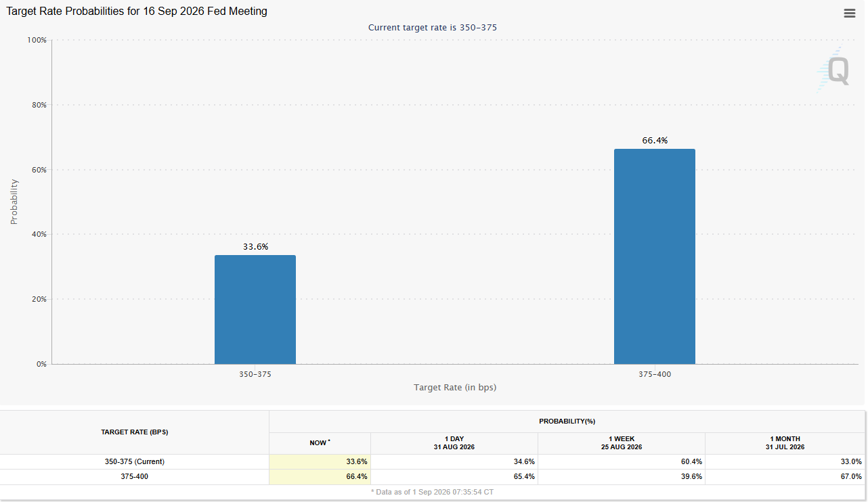The image size is (868, 502).
Task: Click the 0% y-axis tick label
Action: click(41, 364)
